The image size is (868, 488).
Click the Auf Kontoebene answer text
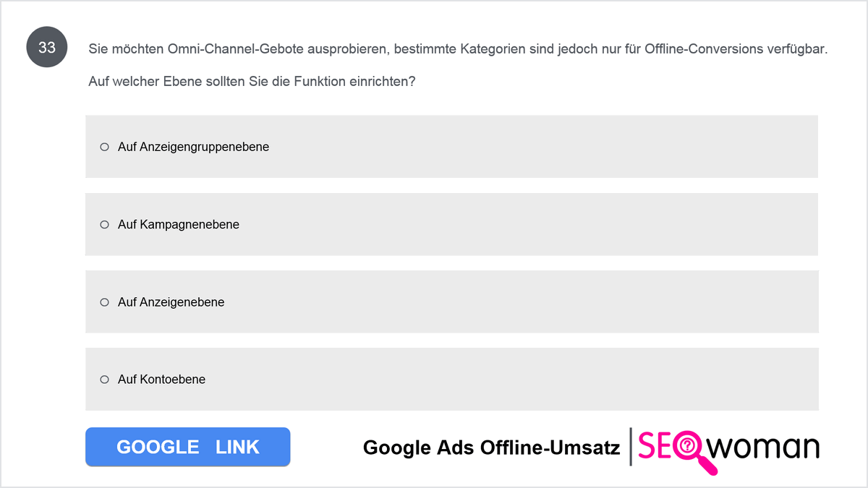(x=161, y=380)
